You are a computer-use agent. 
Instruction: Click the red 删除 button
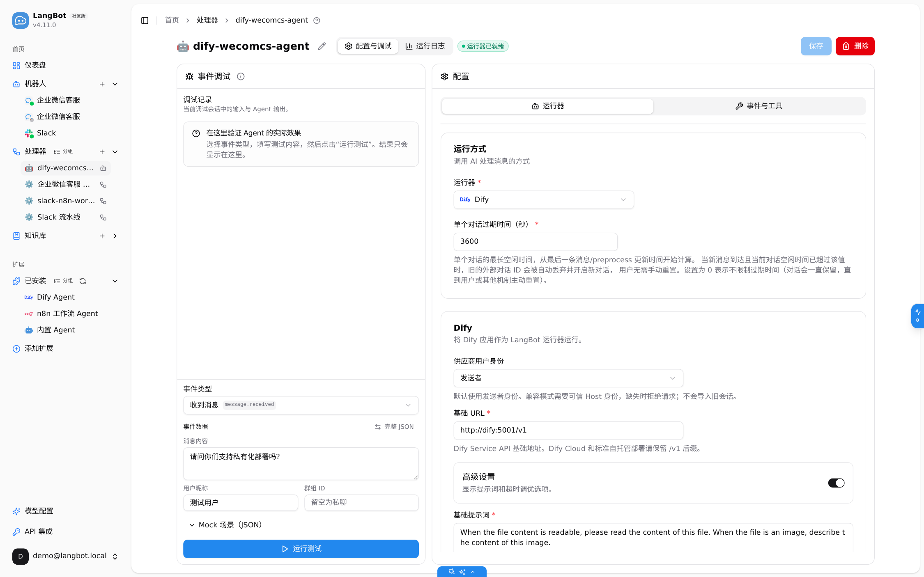(855, 46)
